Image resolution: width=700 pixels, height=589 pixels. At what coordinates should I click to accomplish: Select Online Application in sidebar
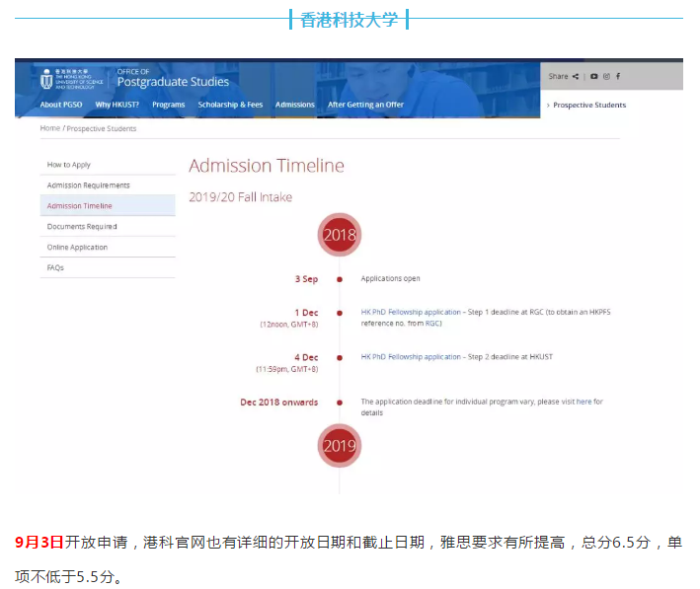pyautogui.click(x=108, y=247)
